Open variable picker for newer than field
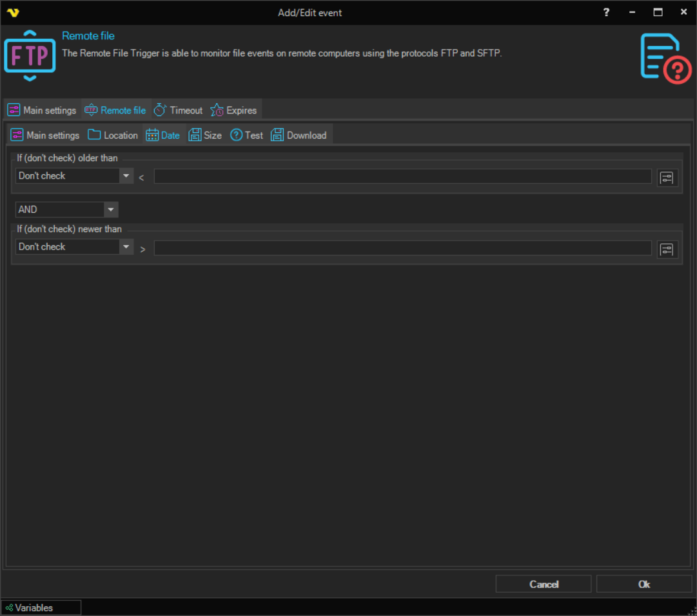 [667, 249]
